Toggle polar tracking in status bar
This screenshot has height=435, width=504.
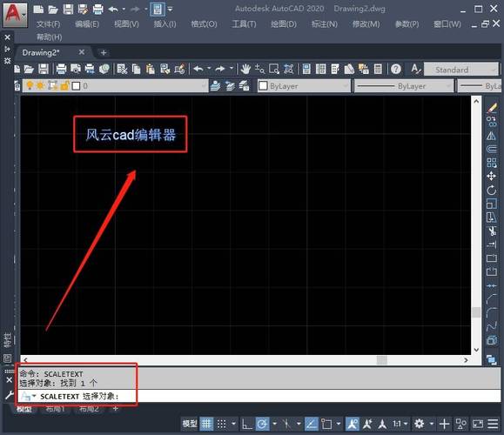[262, 424]
